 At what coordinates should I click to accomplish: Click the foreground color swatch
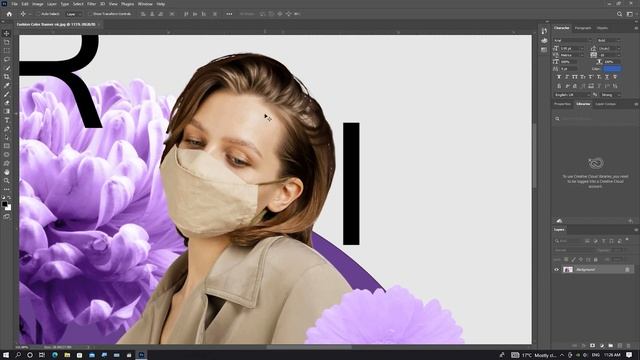point(4,204)
